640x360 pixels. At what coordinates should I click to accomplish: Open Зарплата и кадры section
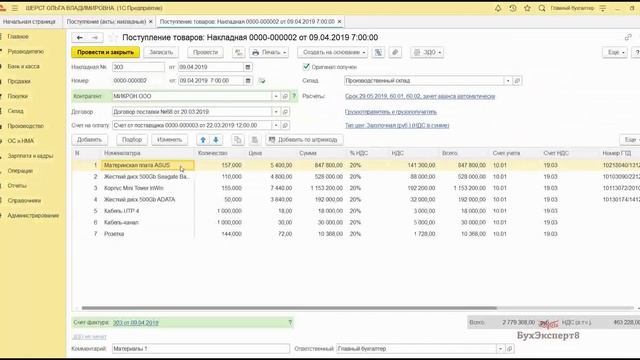[30, 156]
